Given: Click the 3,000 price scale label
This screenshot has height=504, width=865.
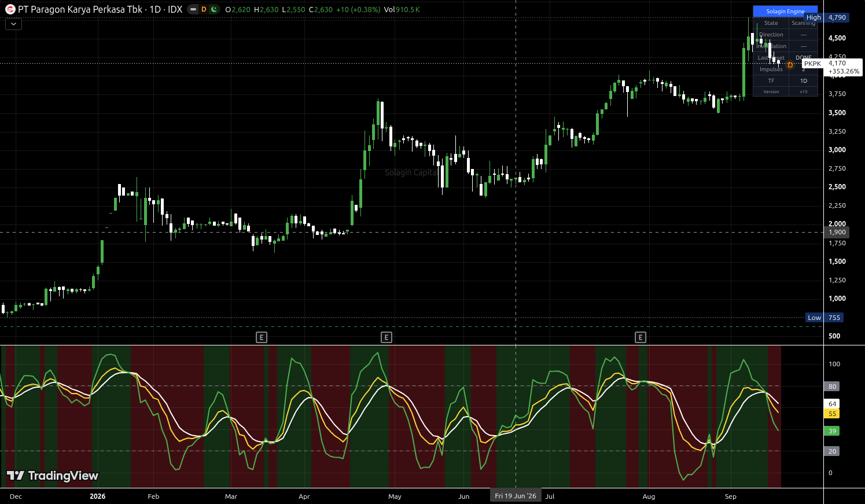Looking at the screenshot, I should pos(837,150).
